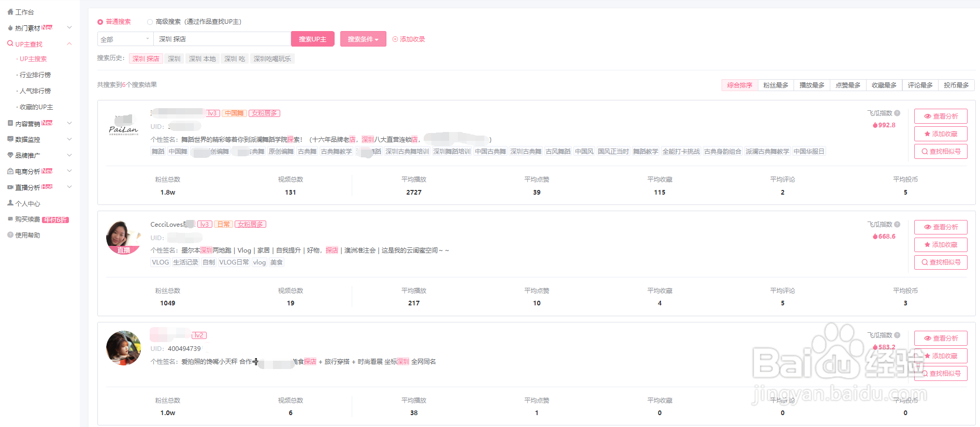Click the 深圳古典舞培训 video tag
This screenshot has width=980, height=427.
point(407,152)
